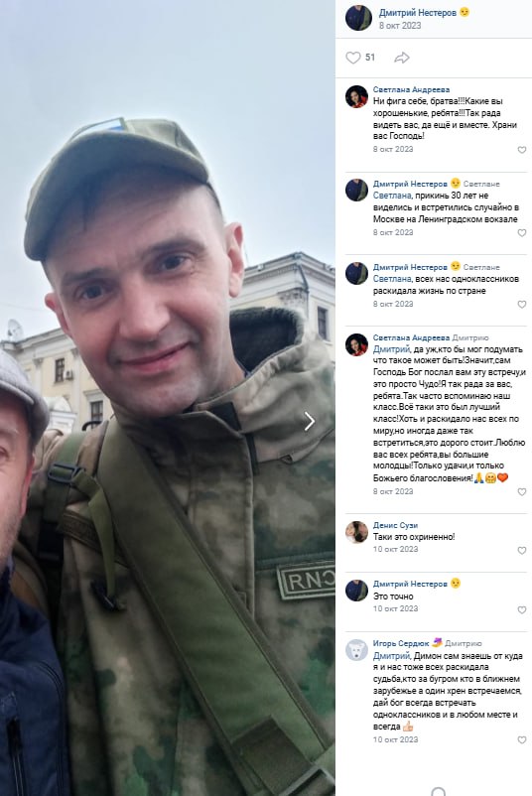The width and height of the screenshot is (532, 796).
Task: Like the 'Это точно' comment
Action: [x=522, y=609]
